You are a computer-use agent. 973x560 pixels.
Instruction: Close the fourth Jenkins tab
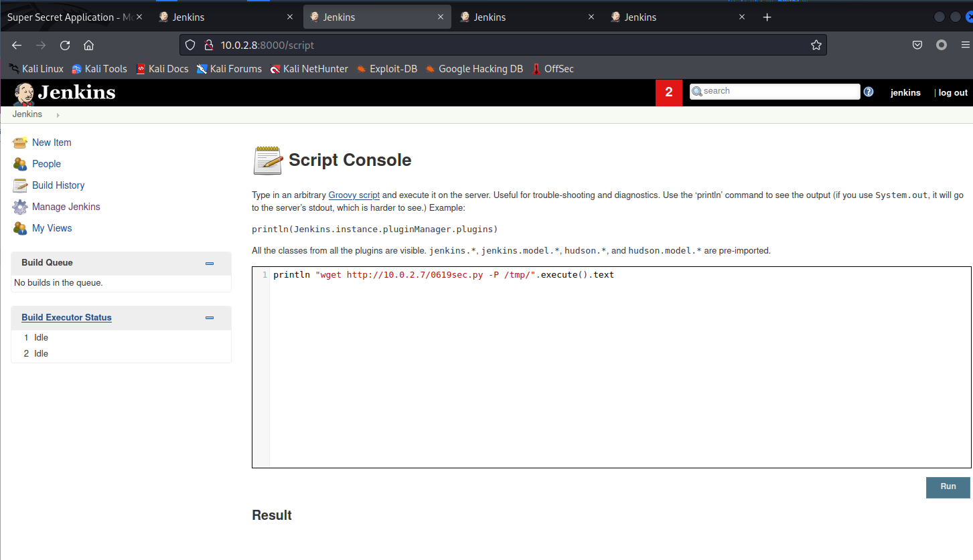pyautogui.click(x=742, y=17)
